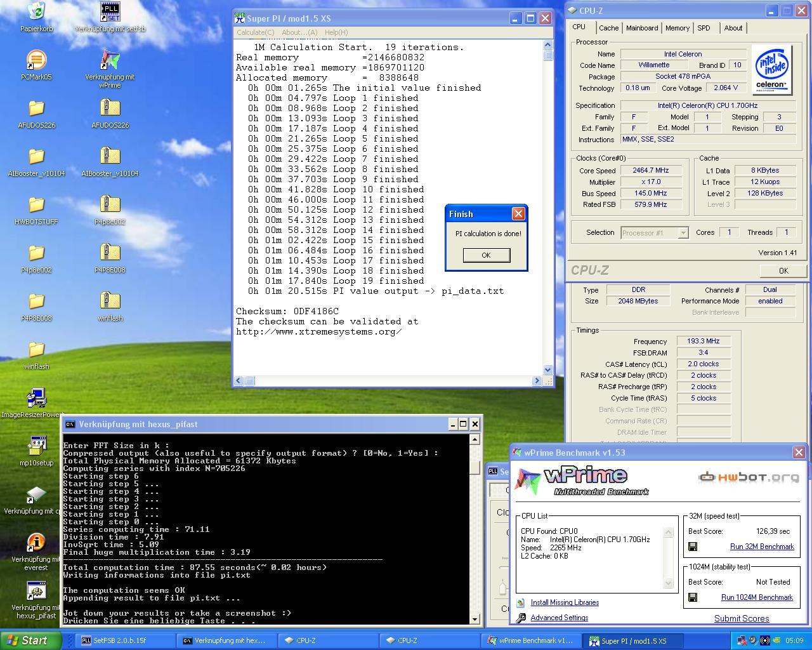Click the NVIDIA tray icon

775,640
